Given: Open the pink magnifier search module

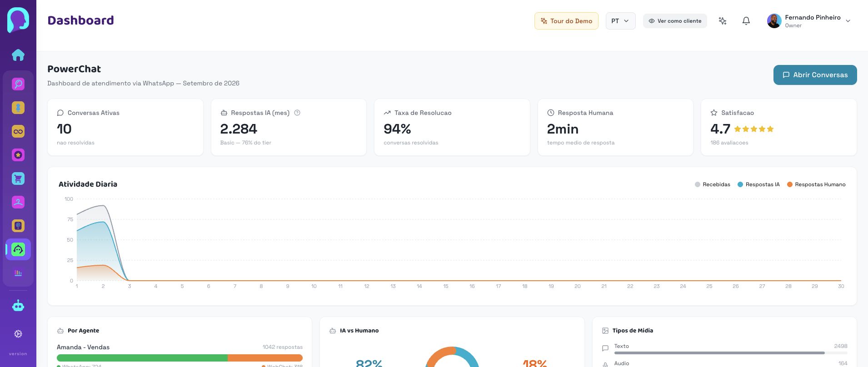Looking at the screenshot, I should [x=18, y=84].
